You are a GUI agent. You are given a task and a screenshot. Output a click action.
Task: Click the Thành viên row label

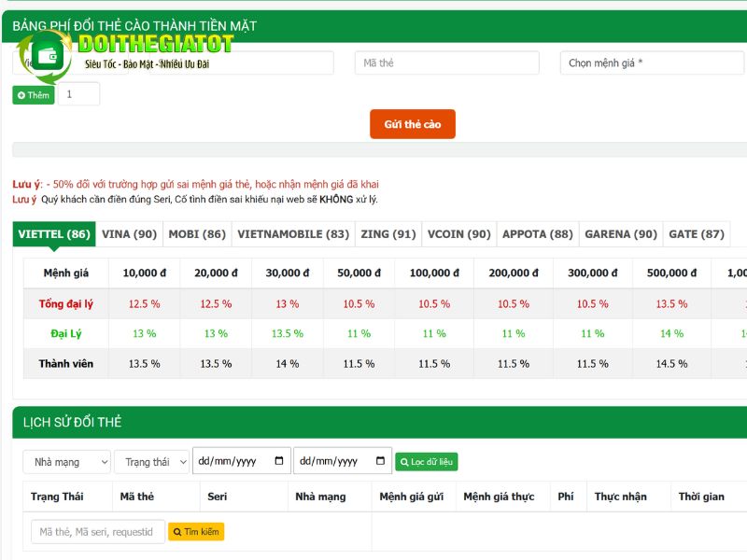coord(65,364)
